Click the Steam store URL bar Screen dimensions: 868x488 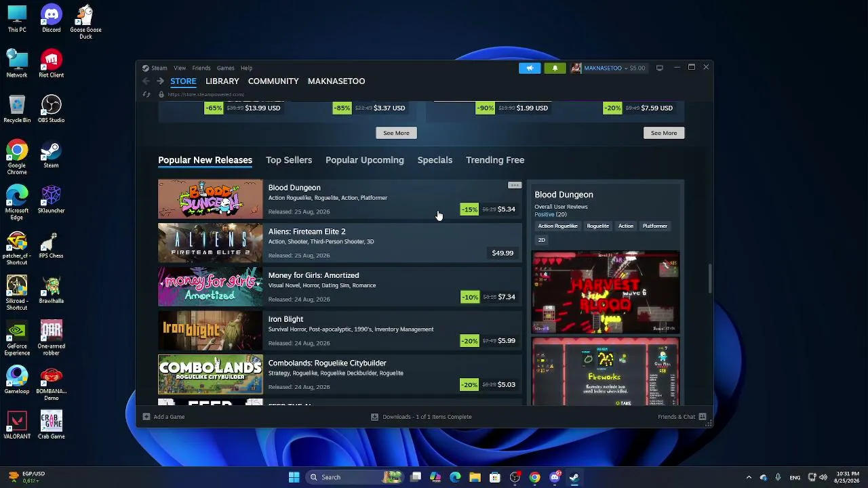(x=206, y=94)
